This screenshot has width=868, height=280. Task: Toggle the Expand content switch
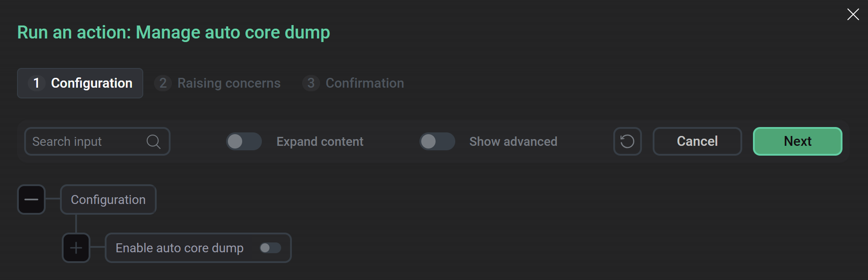pyautogui.click(x=244, y=141)
